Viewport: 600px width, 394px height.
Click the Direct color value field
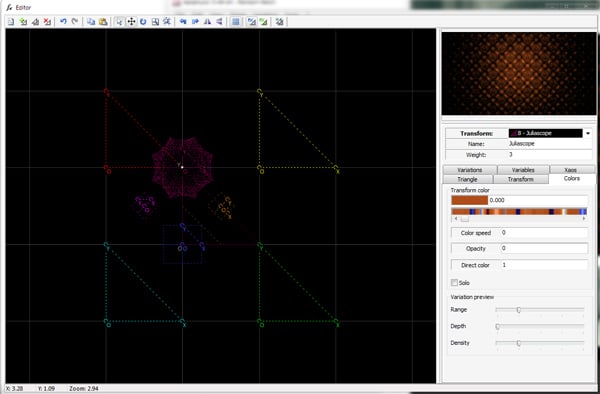click(x=544, y=265)
